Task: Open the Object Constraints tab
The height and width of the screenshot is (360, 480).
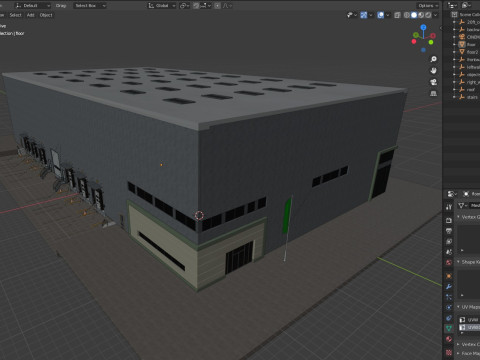Action: tap(449, 318)
